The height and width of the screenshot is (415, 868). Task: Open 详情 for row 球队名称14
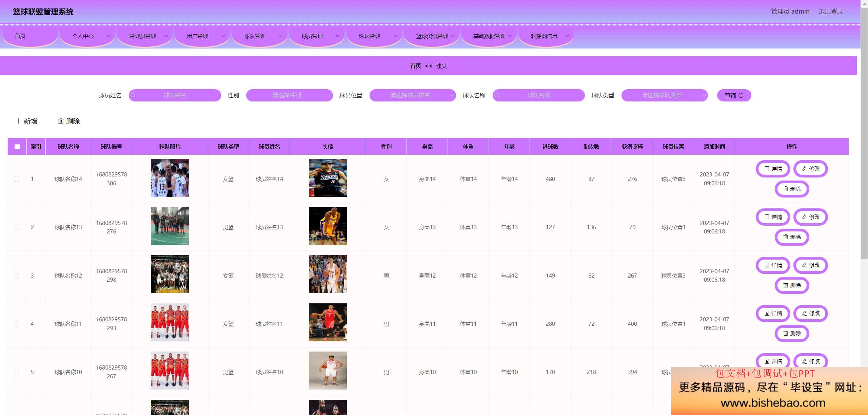click(x=773, y=169)
